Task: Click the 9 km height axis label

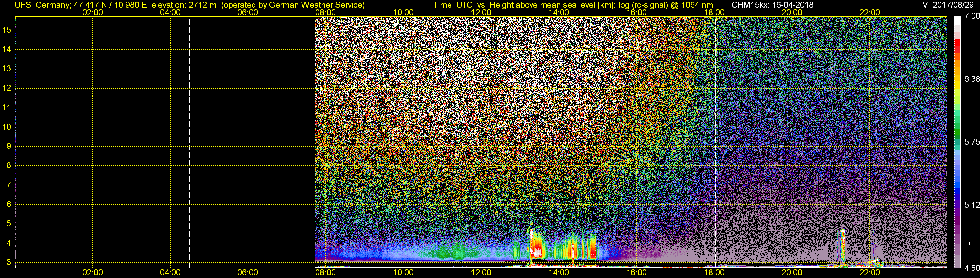Action: 9,146
